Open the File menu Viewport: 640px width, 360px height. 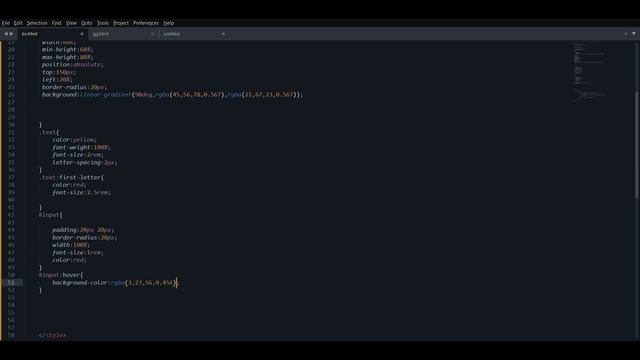[6, 23]
